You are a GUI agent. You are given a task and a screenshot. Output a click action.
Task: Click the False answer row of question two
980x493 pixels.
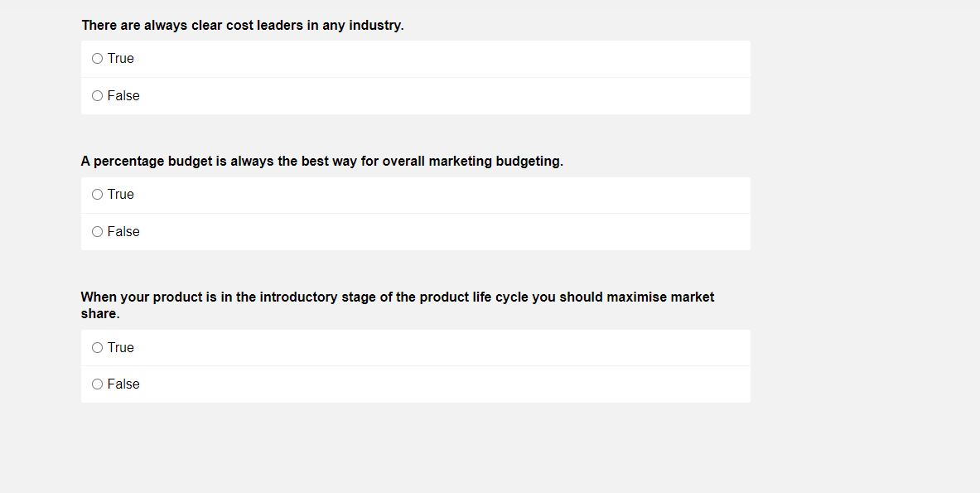point(414,231)
